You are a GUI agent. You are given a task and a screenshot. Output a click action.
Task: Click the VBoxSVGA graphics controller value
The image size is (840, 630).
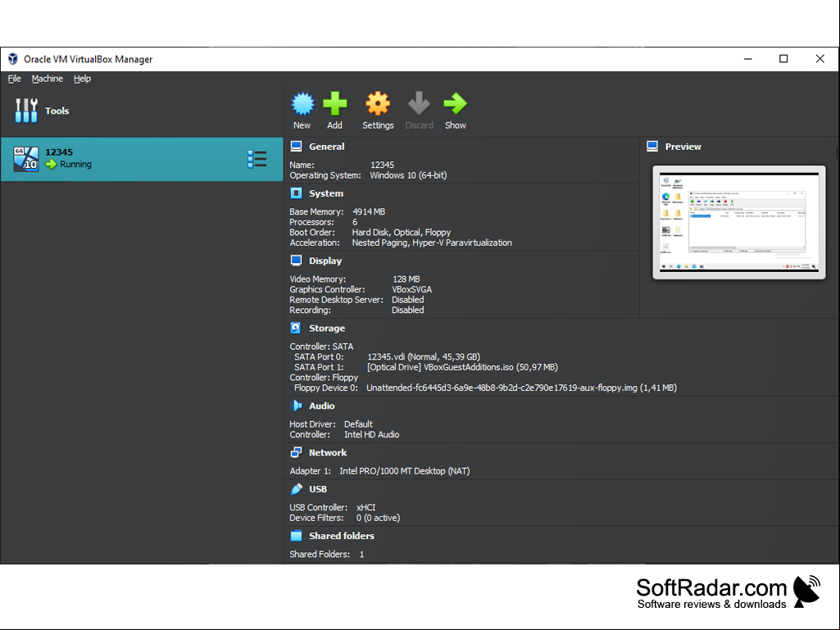tap(411, 289)
